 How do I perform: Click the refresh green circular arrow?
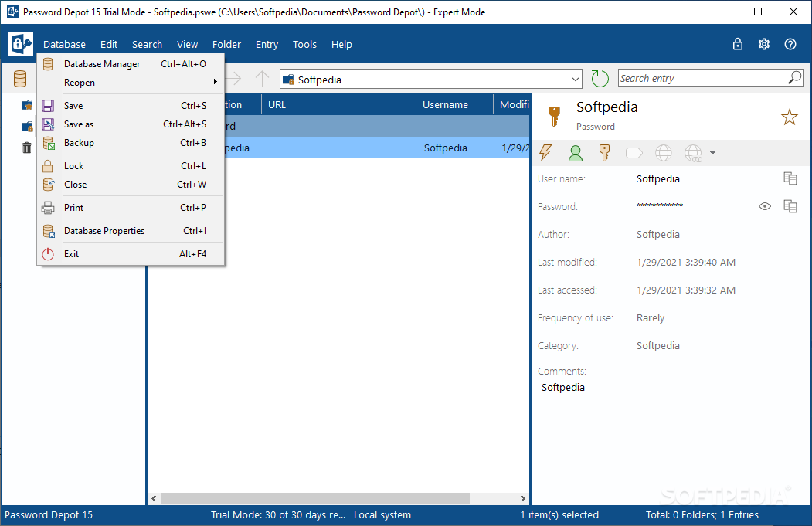pyautogui.click(x=600, y=79)
